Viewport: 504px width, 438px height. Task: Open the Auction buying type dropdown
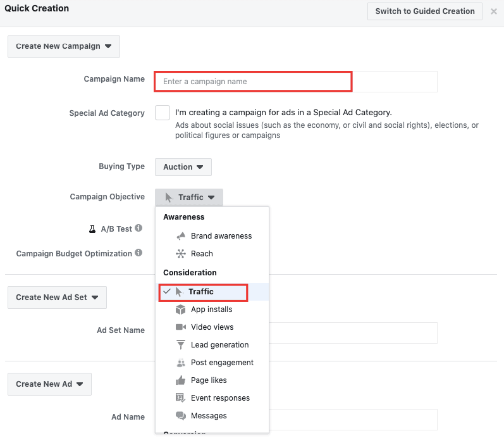point(183,167)
